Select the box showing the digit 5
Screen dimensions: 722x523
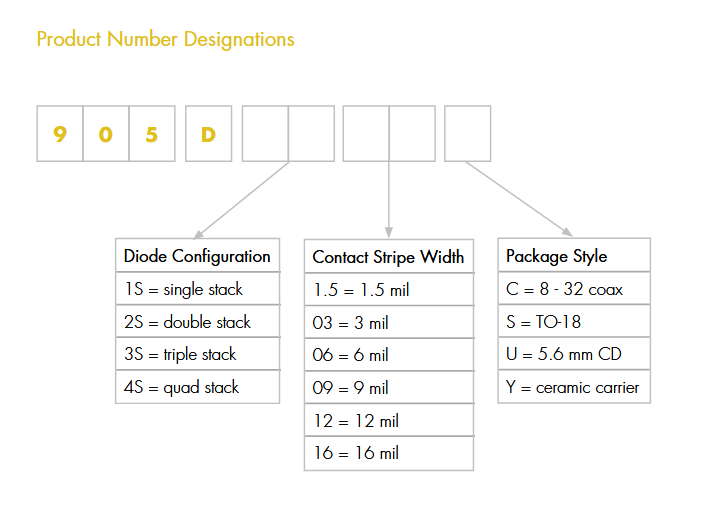[152, 133]
